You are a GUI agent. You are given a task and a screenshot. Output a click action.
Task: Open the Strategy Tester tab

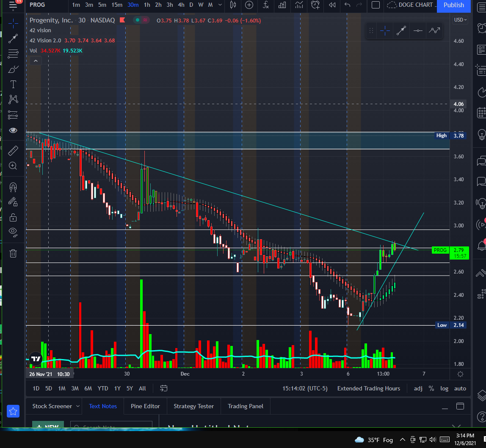tap(194, 406)
